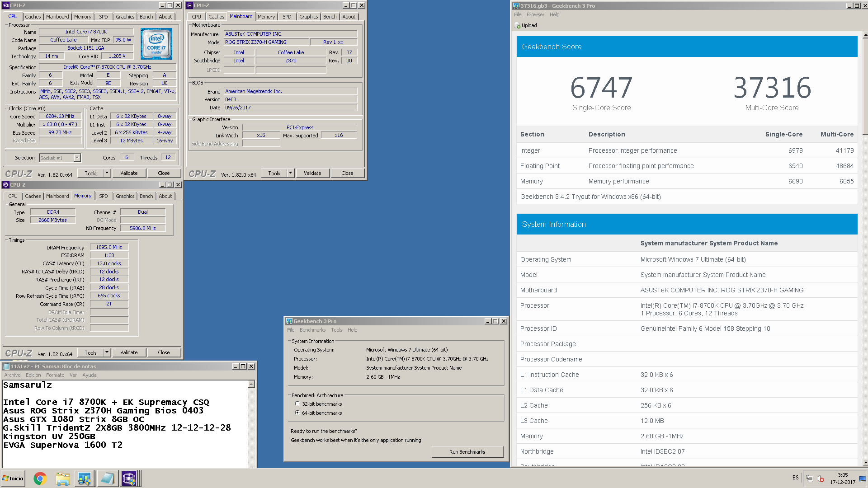
Task: Click the network tray icon
Action: 810,479
